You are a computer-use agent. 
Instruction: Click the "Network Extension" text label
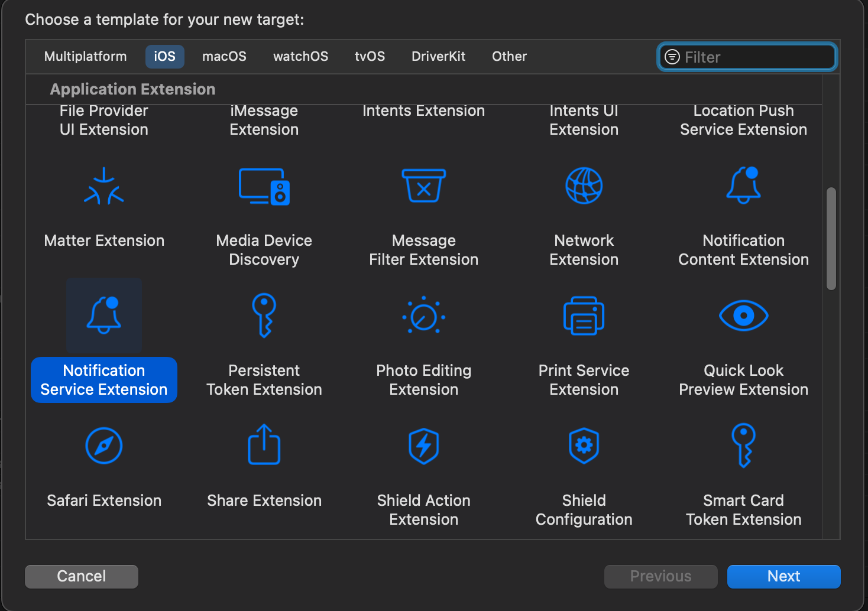pos(584,250)
